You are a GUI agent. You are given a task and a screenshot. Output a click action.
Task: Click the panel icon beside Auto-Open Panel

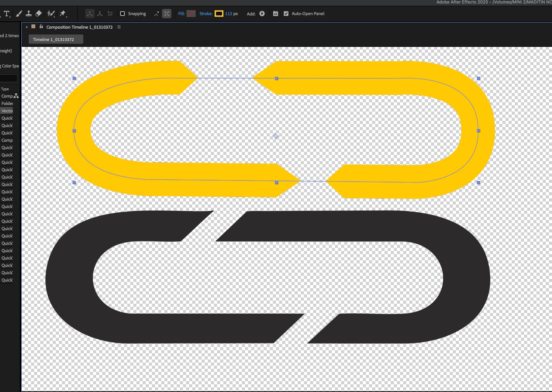276,14
